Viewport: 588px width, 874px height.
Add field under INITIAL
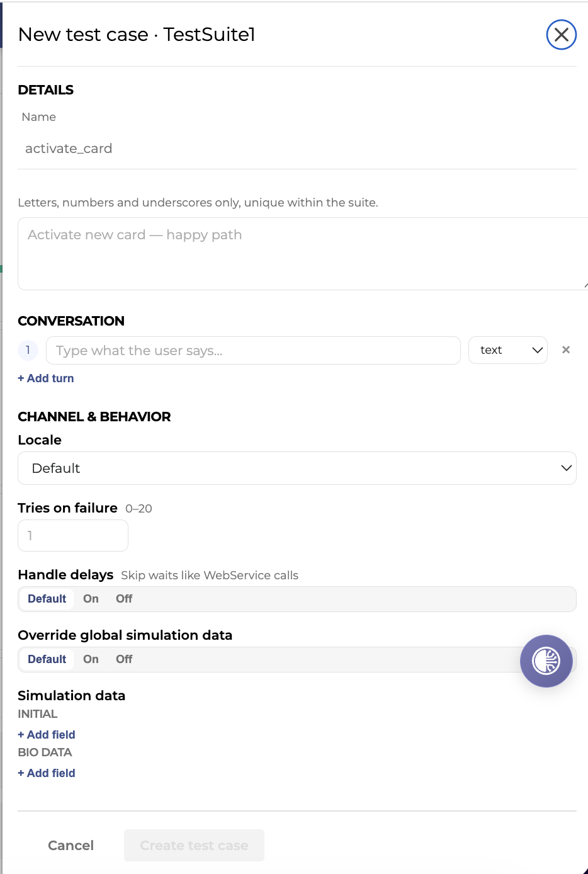(x=47, y=735)
